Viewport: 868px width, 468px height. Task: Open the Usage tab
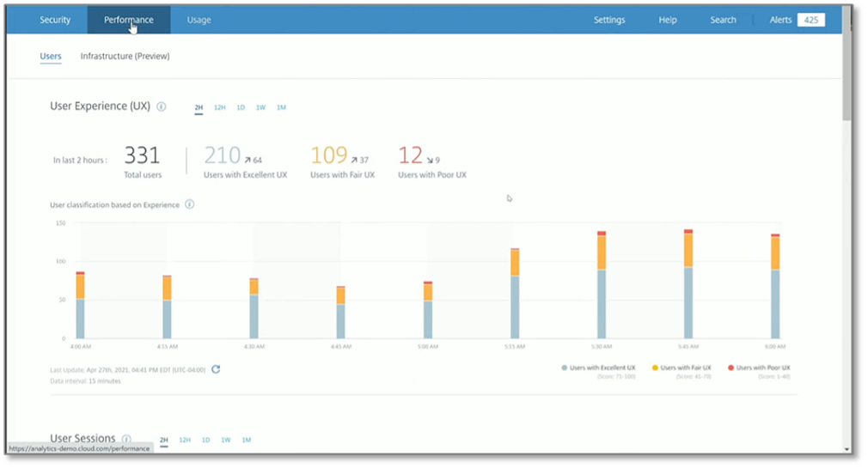pos(199,20)
